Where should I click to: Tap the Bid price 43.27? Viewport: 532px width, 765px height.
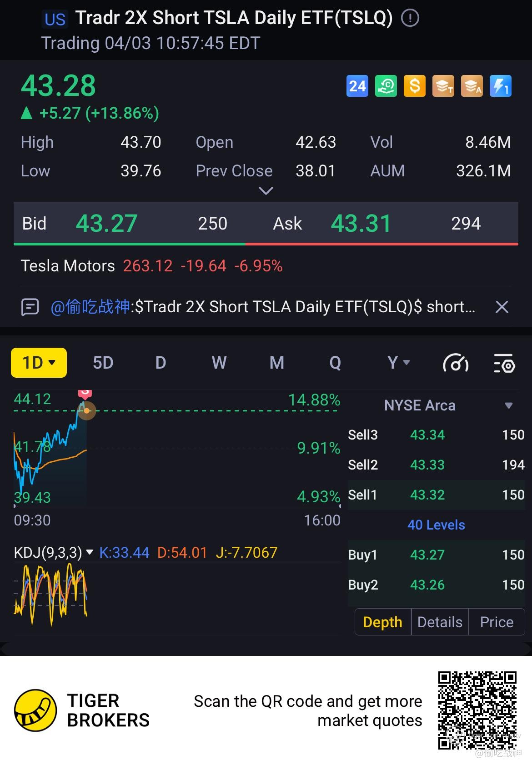[x=106, y=223]
